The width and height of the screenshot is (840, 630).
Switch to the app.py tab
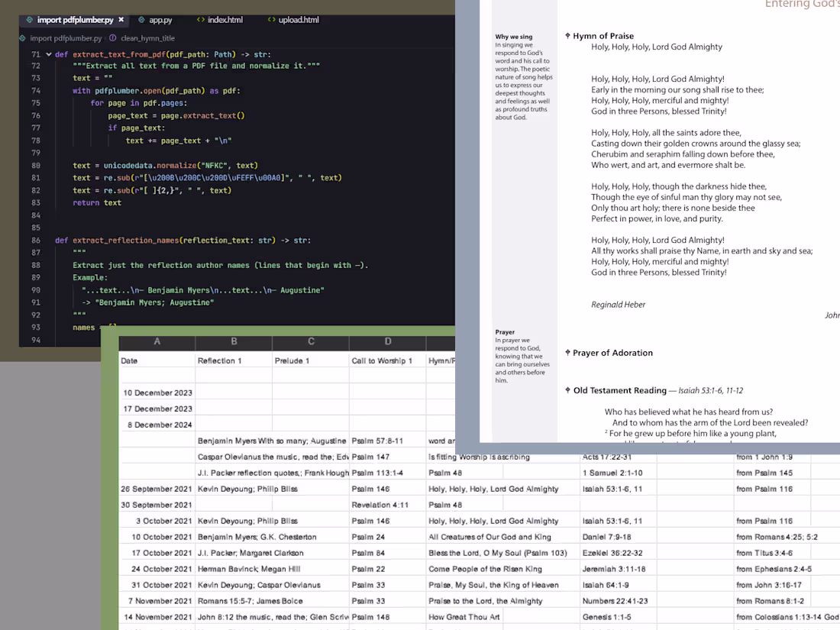point(162,19)
